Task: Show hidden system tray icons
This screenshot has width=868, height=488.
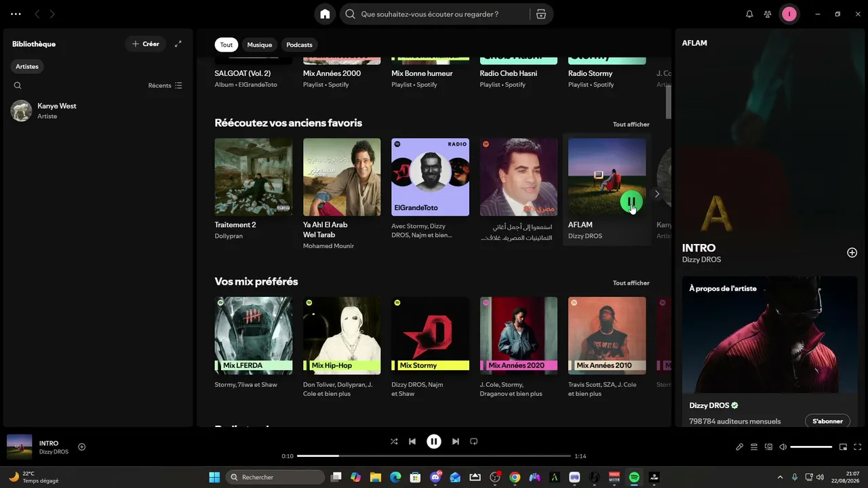Action: (780, 477)
